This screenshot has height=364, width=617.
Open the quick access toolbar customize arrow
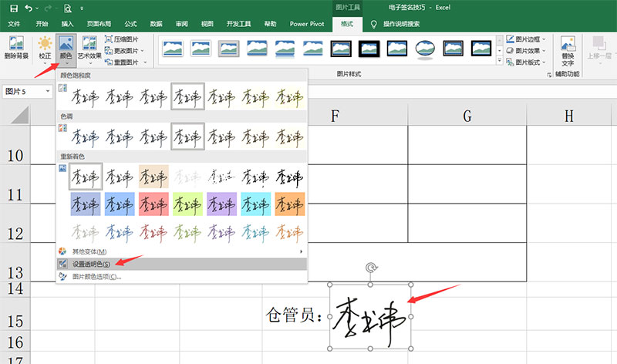pos(82,8)
